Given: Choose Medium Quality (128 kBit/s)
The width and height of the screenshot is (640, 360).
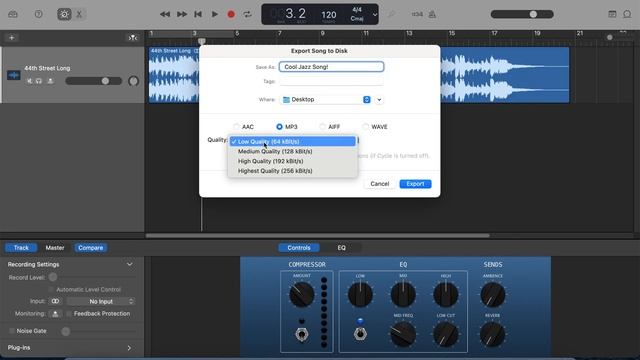Looking at the screenshot, I should tap(292, 151).
